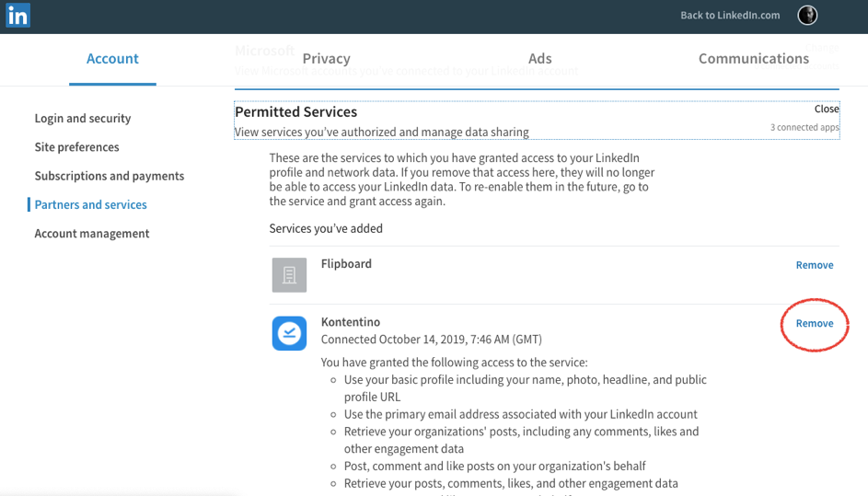The height and width of the screenshot is (496, 868).
Task: Select Partners and services sidebar item
Action: [90, 205]
